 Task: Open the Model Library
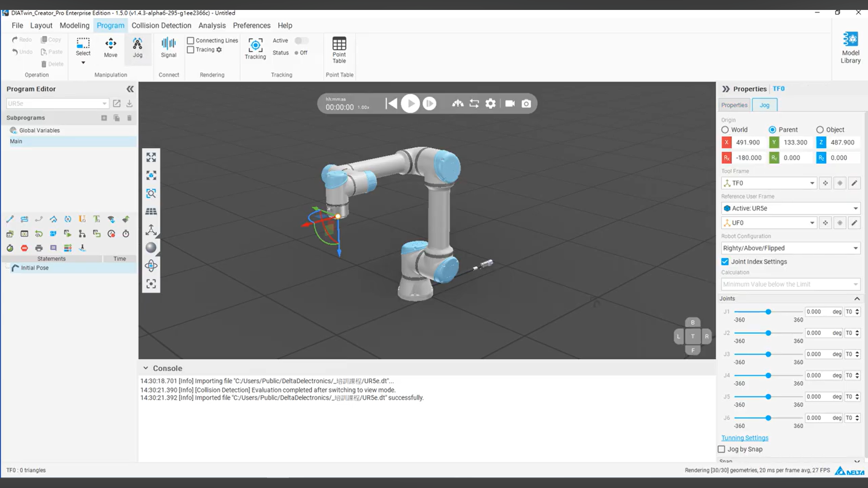[x=850, y=48]
